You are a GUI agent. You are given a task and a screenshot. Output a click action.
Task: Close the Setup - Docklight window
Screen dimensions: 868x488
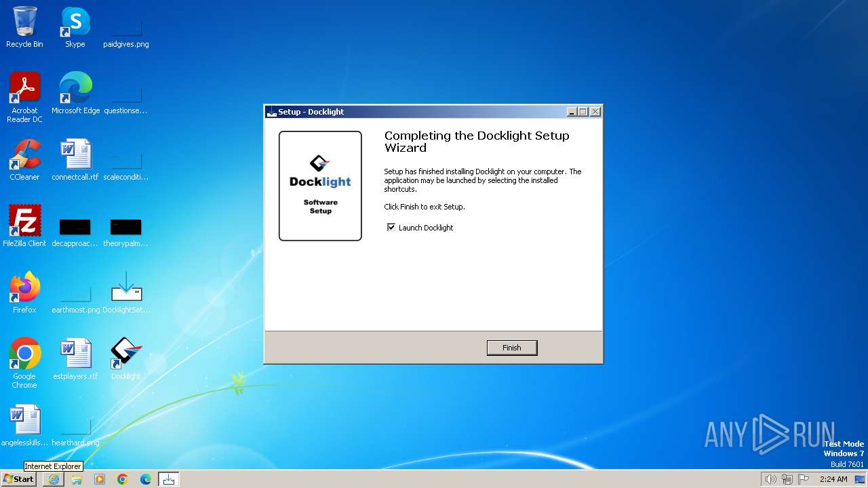click(595, 112)
